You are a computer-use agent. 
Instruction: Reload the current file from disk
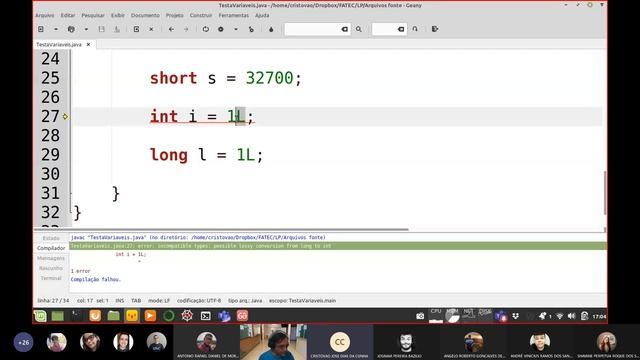pos(136,29)
